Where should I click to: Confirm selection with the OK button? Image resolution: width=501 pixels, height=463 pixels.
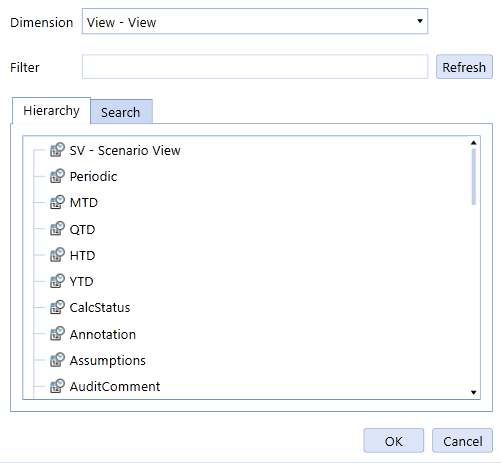[394, 441]
